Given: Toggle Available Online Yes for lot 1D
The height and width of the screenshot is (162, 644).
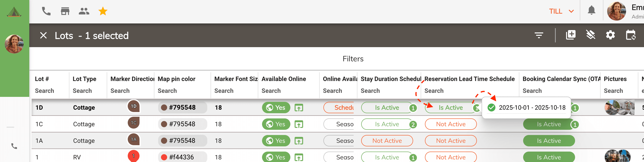Looking at the screenshot, I should tap(276, 108).
